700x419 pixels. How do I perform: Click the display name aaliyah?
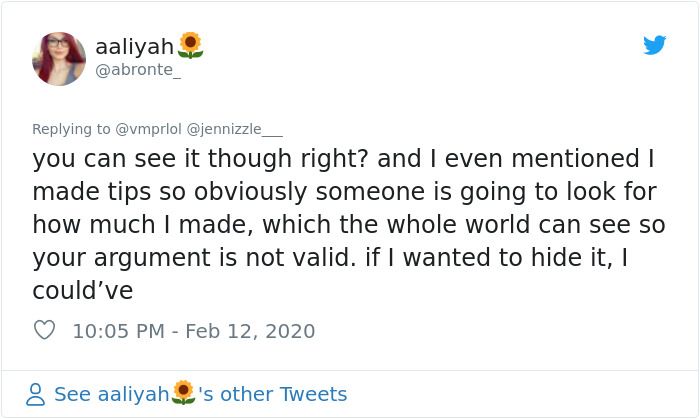[134, 46]
